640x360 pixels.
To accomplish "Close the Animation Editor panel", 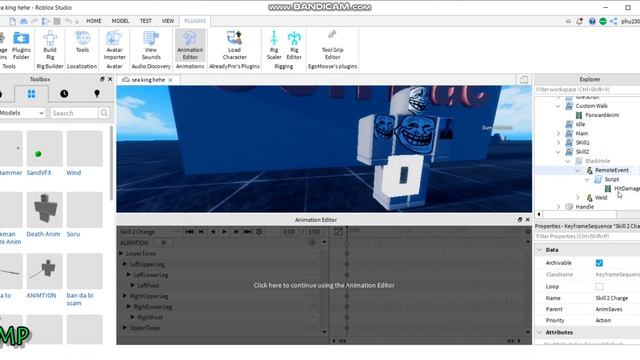I will point(527,220).
